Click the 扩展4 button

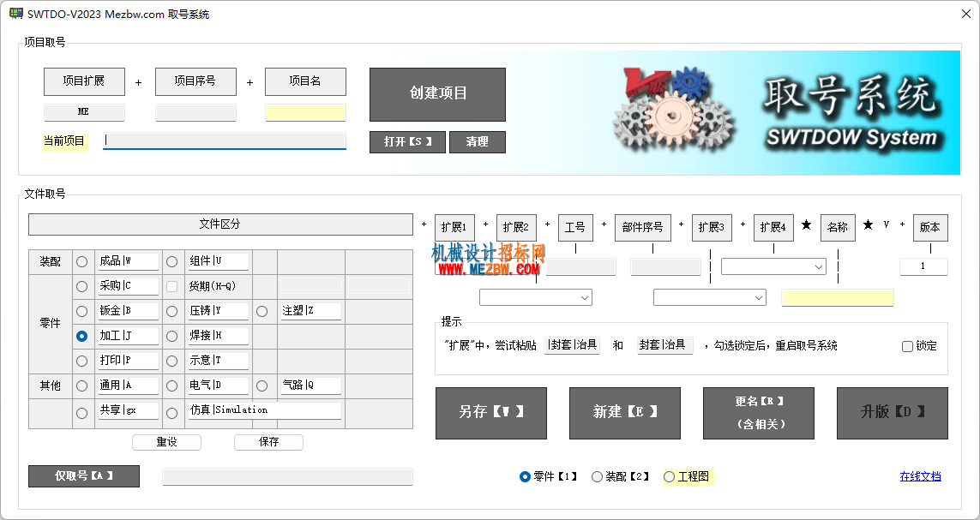click(x=773, y=227)
